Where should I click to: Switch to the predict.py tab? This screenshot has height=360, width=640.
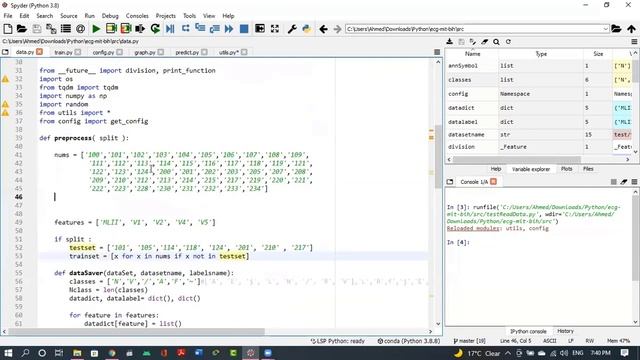point(187,52)
